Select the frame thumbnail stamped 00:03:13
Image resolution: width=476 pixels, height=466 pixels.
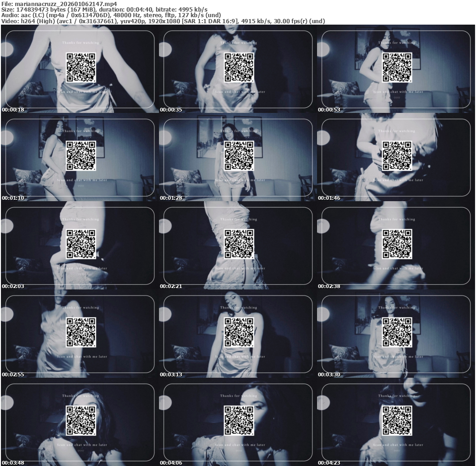point(238,334)
